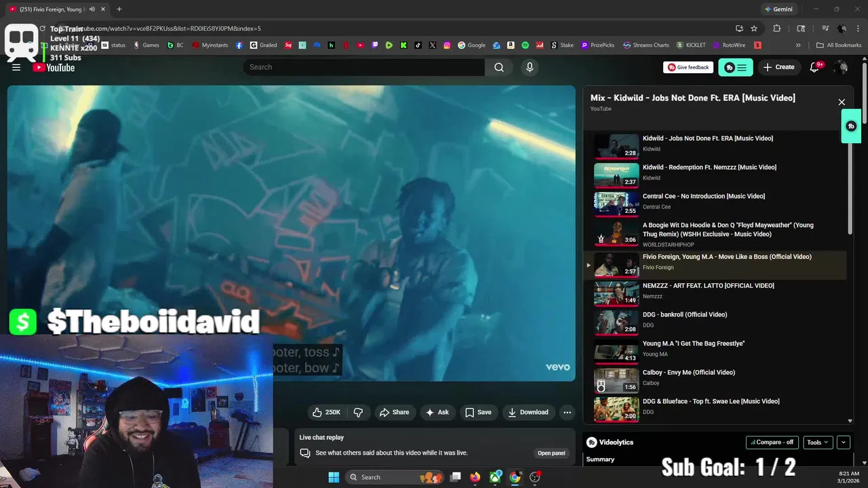Open the Videolytics Tools dropdown
The width and height of the screenshot is (868, 488).
click(x=817, y=443)
